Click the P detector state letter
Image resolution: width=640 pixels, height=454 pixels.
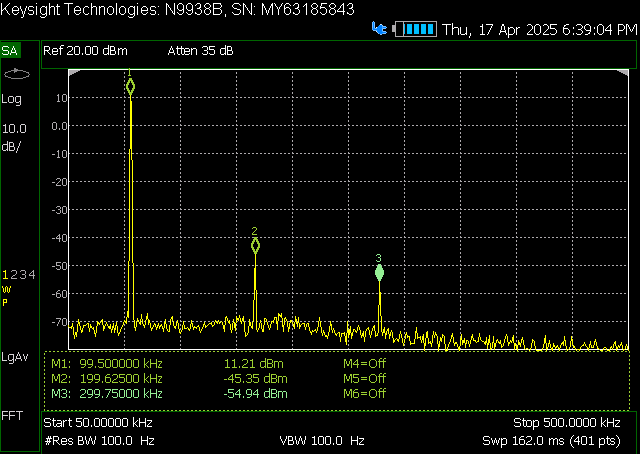(5, 303)
